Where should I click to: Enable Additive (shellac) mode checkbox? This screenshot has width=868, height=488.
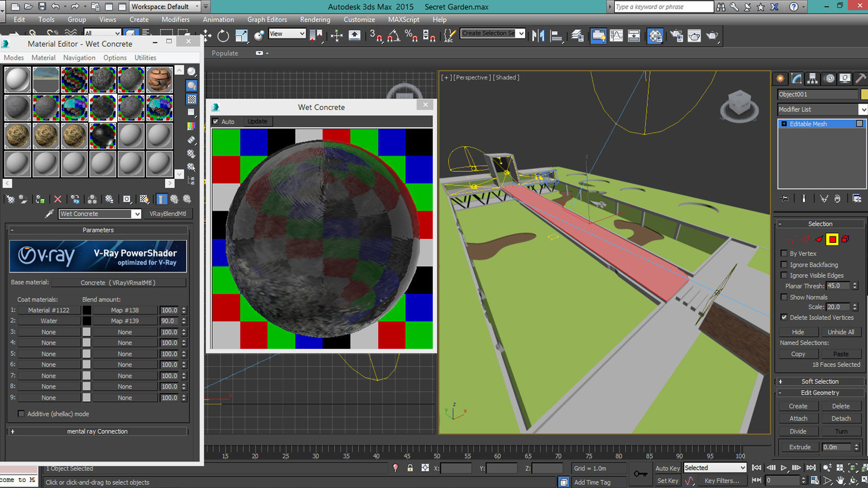click(21, 414)
